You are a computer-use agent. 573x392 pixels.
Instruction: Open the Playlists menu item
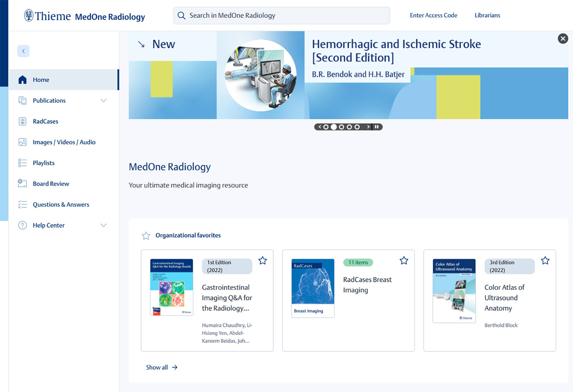click(x=44, y=163)
